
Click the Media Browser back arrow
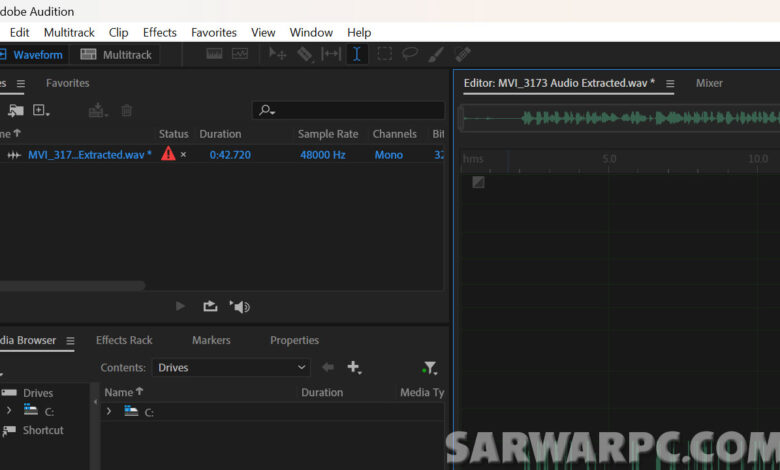point(328,367)
